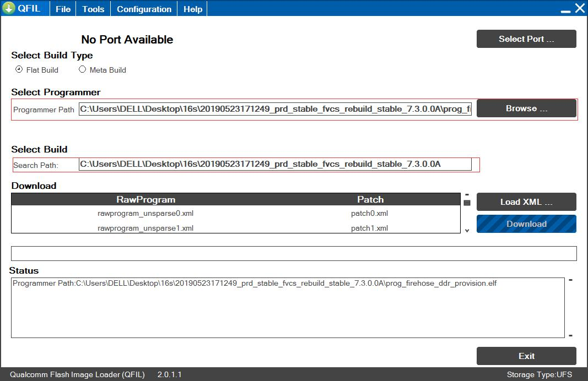Click inside the Programmer Path field

275,109
